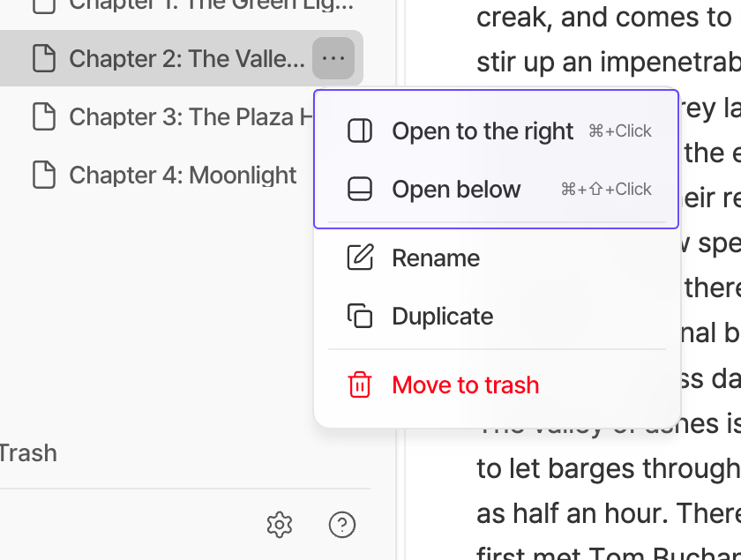This screenshot has width=741, height=560.
Task: Click the Open below panel icon
Action: coord(360,189)
